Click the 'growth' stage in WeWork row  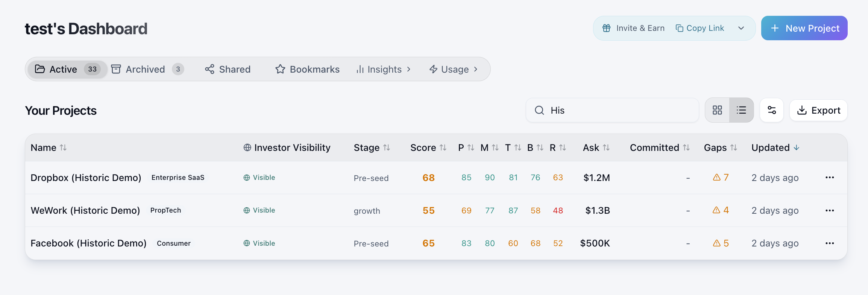(x=367, y=211)
